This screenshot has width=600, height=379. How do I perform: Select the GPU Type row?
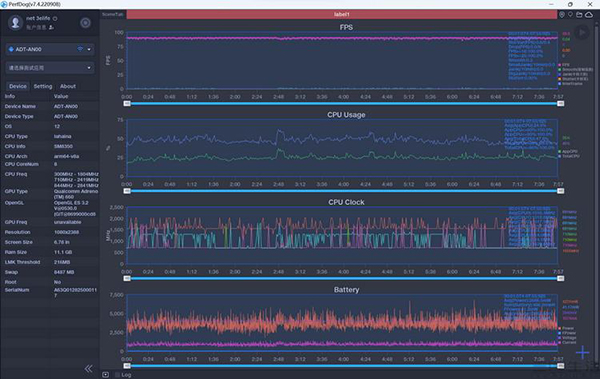50,194
